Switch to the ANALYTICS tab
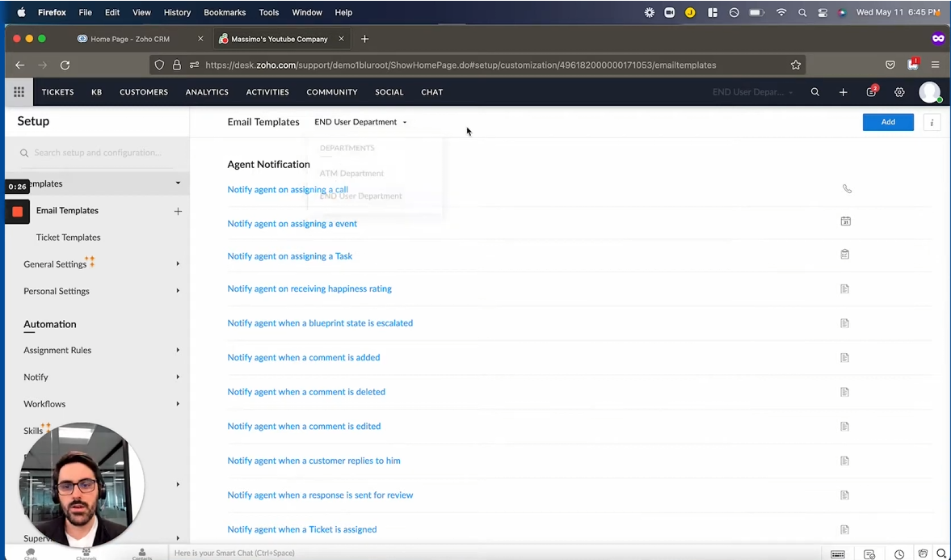 pos(207,92)
